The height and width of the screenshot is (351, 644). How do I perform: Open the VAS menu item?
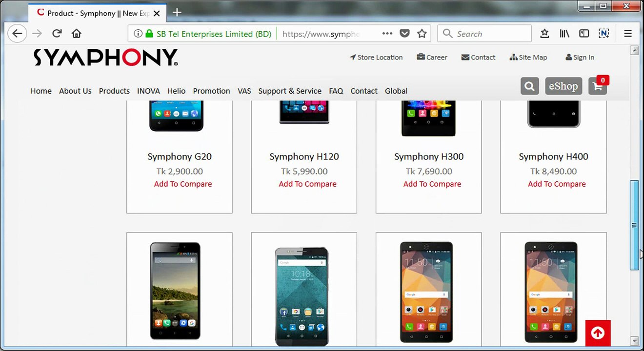[244, 91]
